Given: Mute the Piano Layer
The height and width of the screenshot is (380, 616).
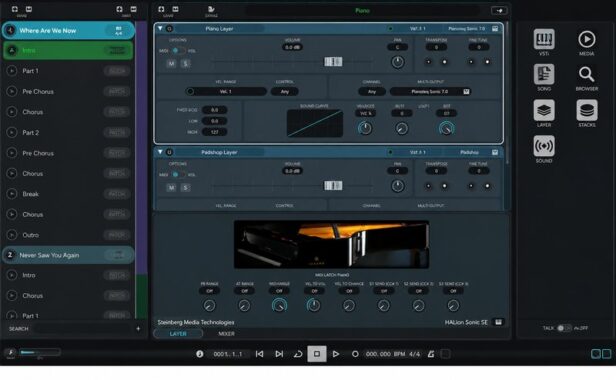Looking at the screenshot, I should 171,63.
